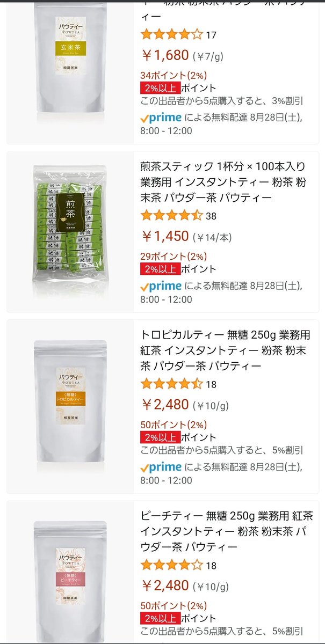Tap 2%以上 badge on 煎茶スティック listing

[160, 269]
